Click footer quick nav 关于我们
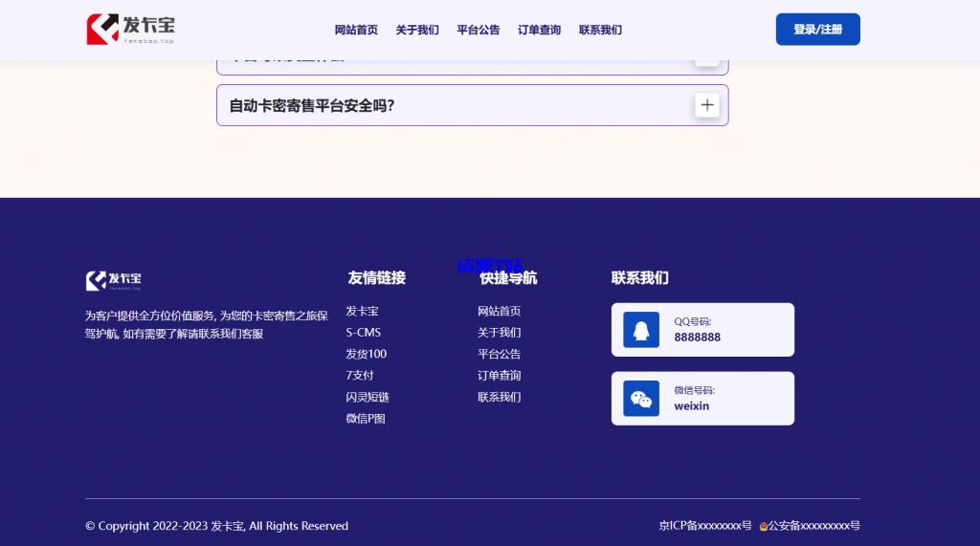The image size is (980, 546). [499, 333]
